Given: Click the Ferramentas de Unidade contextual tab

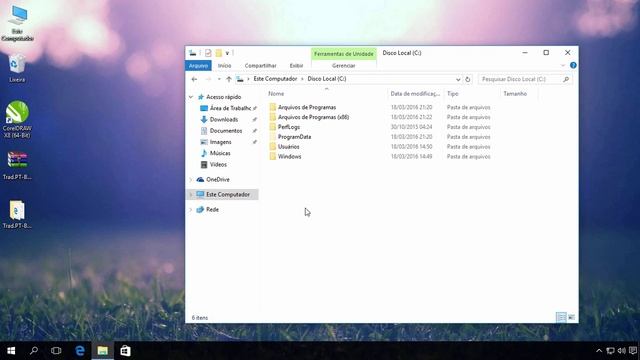Looking at the screenshot, I should [344, 54].
